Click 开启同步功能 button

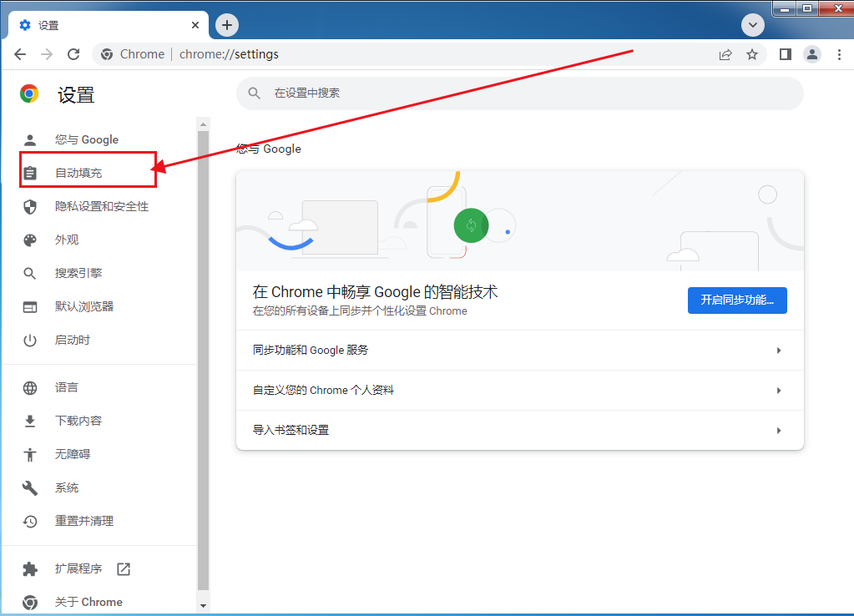(x=737, y=300)
